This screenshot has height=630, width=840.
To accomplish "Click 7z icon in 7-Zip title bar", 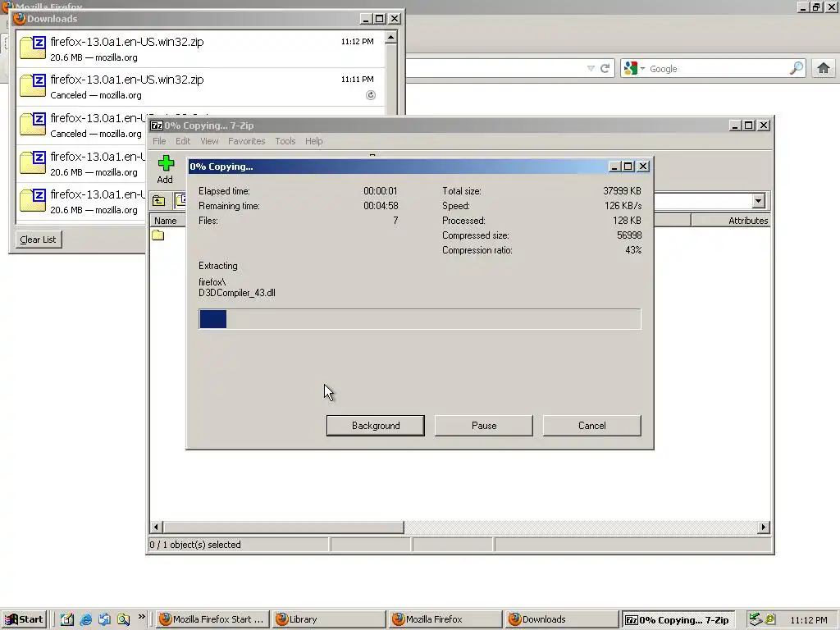I will (157, 126).
